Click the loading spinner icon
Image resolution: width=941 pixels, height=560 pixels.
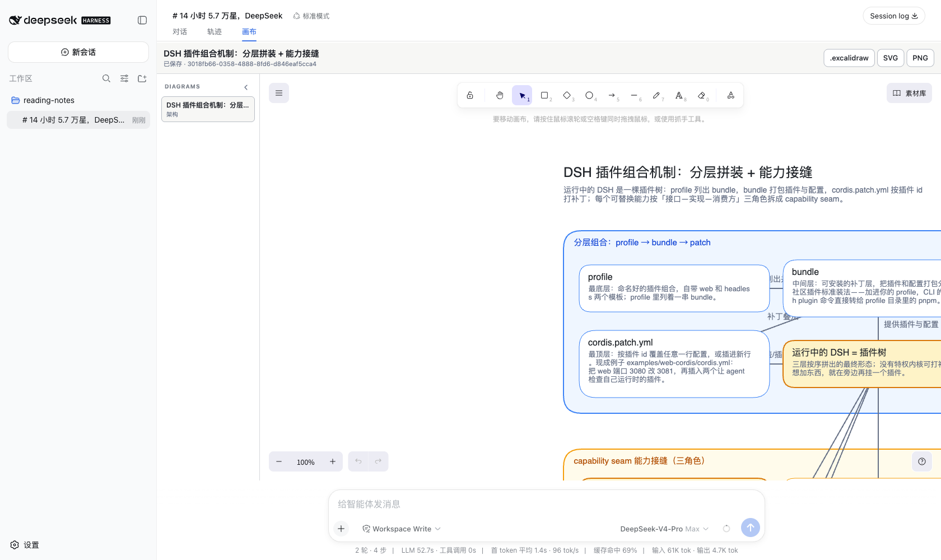[726, 529]
